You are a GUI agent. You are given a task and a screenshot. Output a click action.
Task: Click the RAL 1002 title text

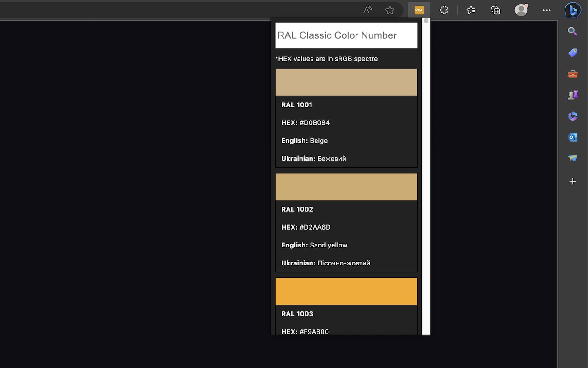point(297,209)
